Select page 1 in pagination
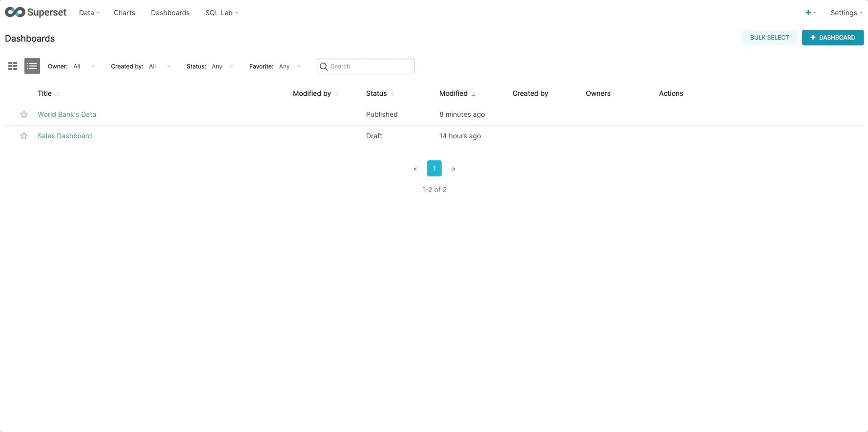Viewport: 868px width, 432px height. tap(434, 169)
